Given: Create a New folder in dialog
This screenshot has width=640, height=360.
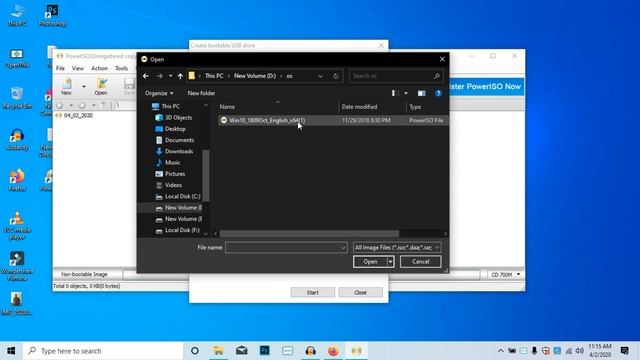Looking at the screenshot, I should pos(201,93).
